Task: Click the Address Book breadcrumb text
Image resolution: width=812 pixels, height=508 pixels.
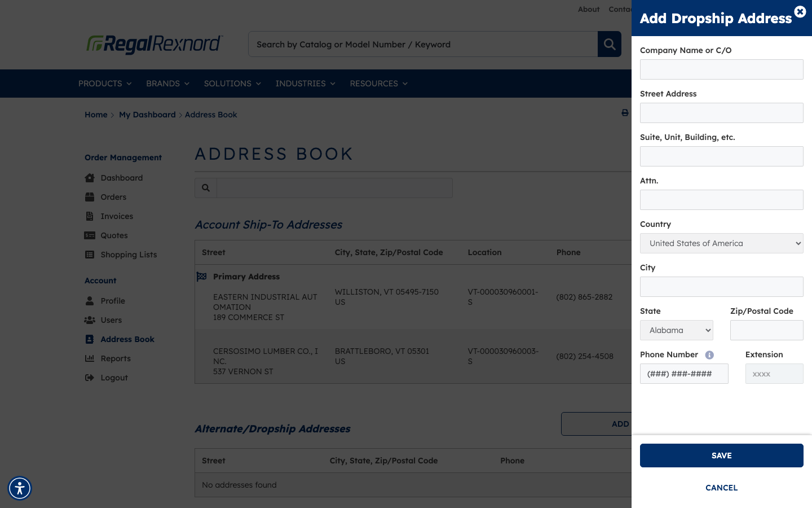Action: 211,115
